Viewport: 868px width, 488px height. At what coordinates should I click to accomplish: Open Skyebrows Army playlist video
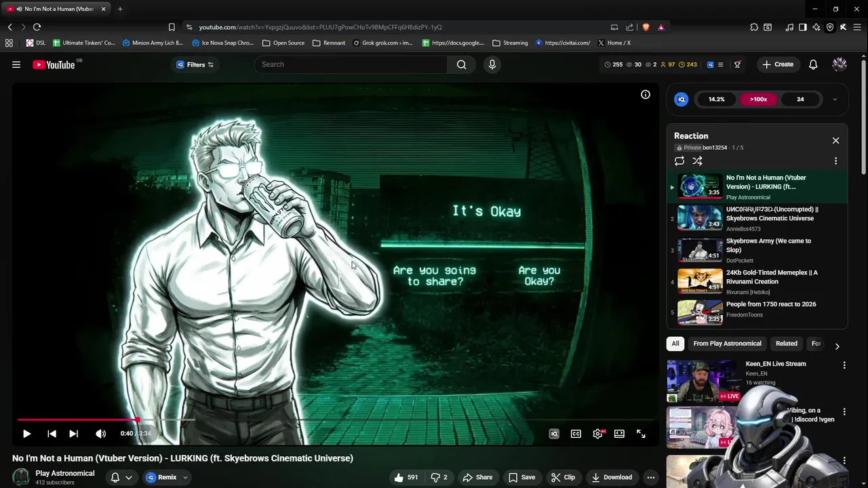757,250
